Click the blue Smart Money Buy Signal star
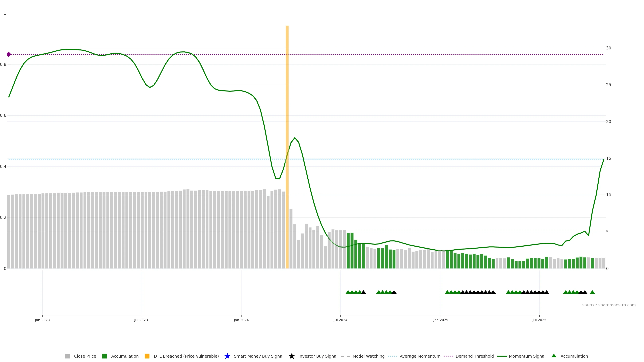The height and width of the screenshot is (362, 644). [227, 356]
